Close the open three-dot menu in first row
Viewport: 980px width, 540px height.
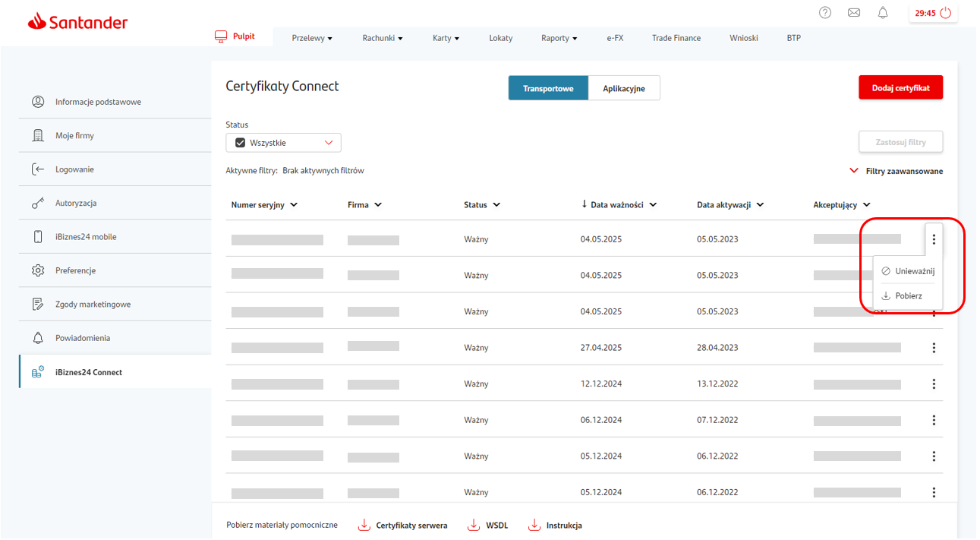pyautogui.click(x=934, y=239)
